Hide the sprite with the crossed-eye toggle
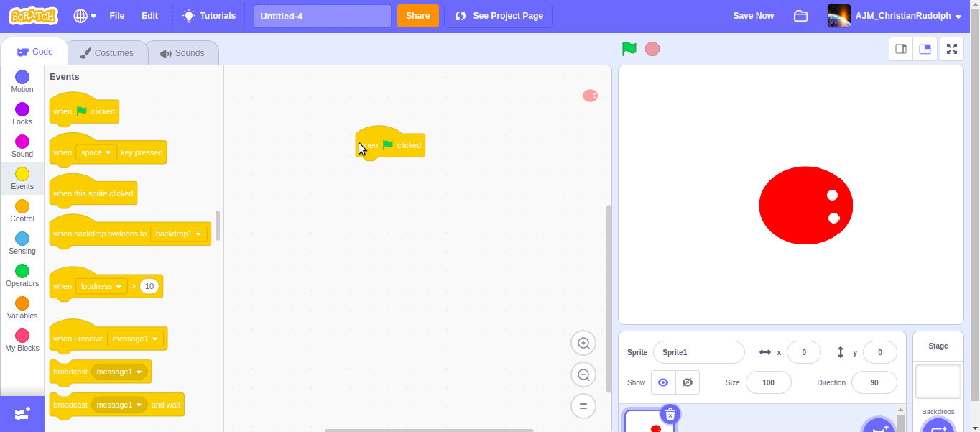This screenshot has width=980, height=432. tap(687, 382)
